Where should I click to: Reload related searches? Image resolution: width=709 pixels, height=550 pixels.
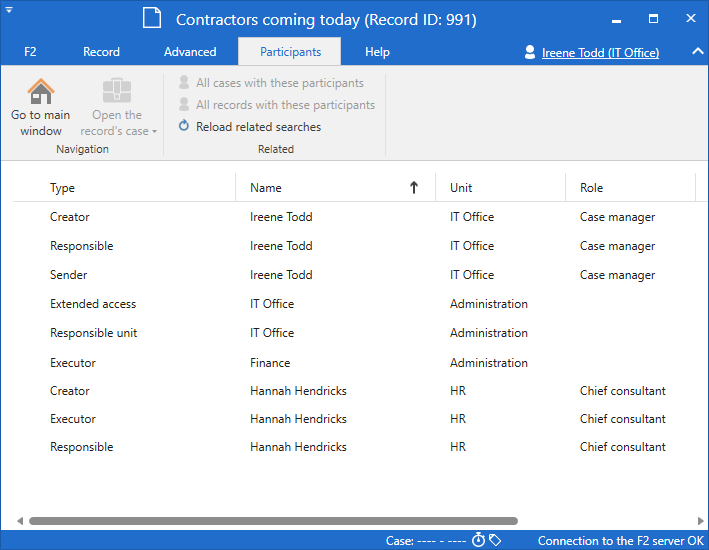coord(250,127)
